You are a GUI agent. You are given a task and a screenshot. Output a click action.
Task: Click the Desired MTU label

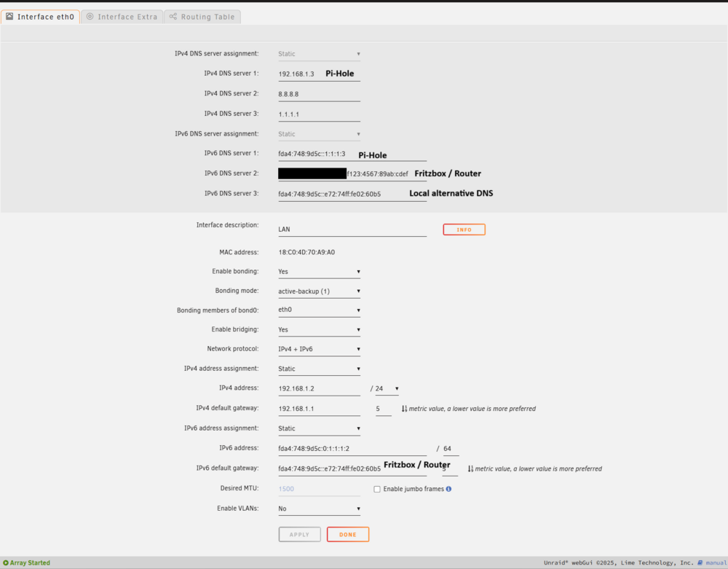point(240,488)
